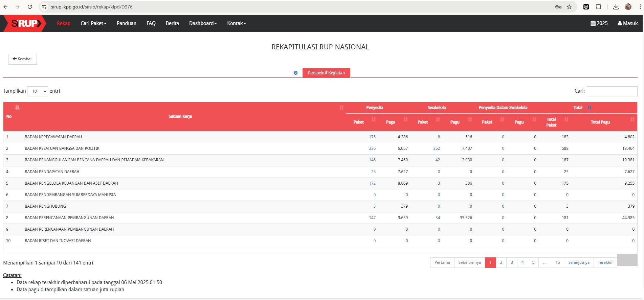This screenshot has width=644, height=300.
Task: Open Penyedia paket 25 for Badan Pendapatan Daerah
Action: 373,172
